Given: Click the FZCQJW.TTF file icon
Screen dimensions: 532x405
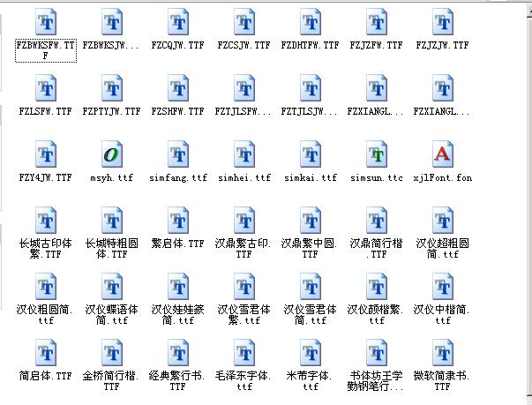Looking at the screenshot, I should pos(178,22).
